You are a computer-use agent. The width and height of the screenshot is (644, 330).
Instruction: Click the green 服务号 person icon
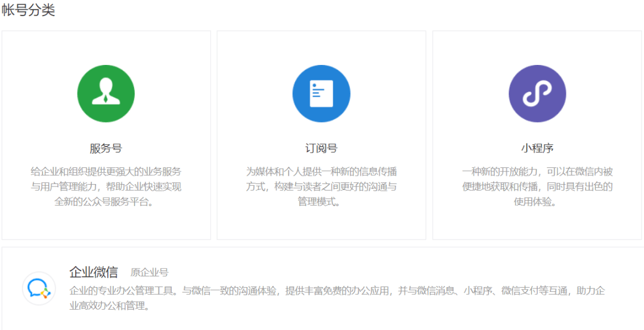point(106,94)
